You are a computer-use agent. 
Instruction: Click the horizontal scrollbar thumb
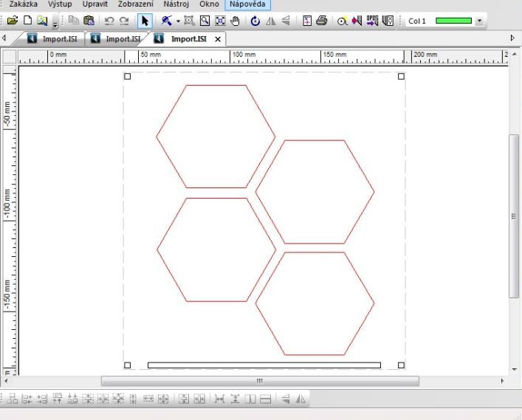click(x=260, y=381)
